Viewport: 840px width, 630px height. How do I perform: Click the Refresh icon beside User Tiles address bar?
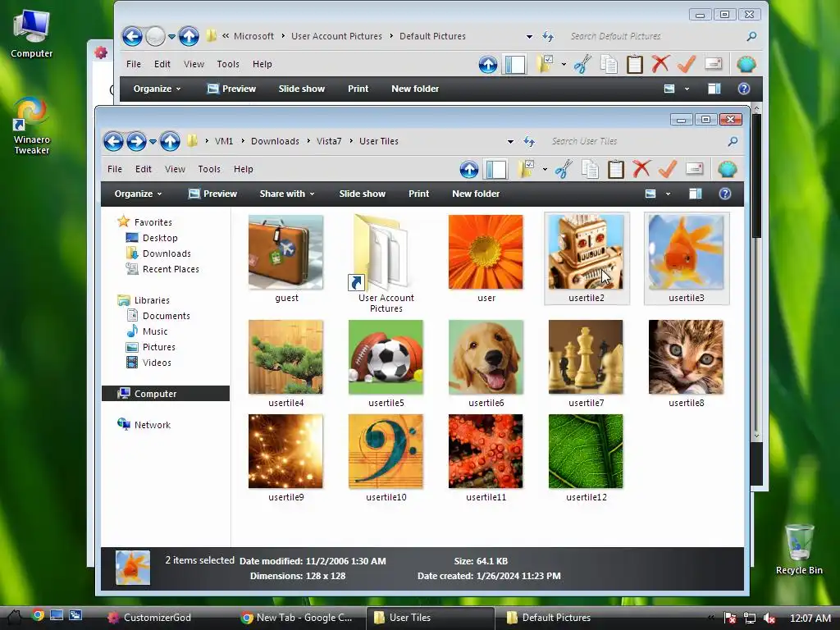click(529, 141)
